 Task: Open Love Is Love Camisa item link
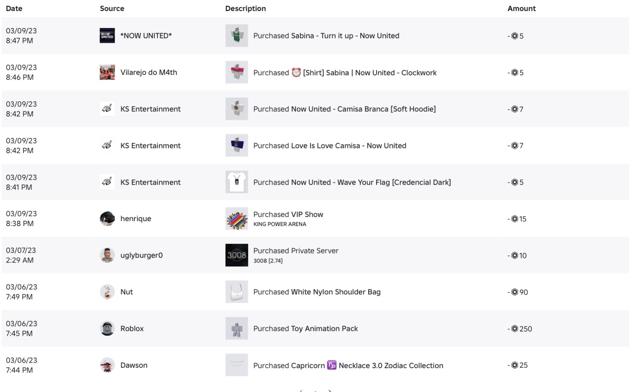click(x=330, y=145)
